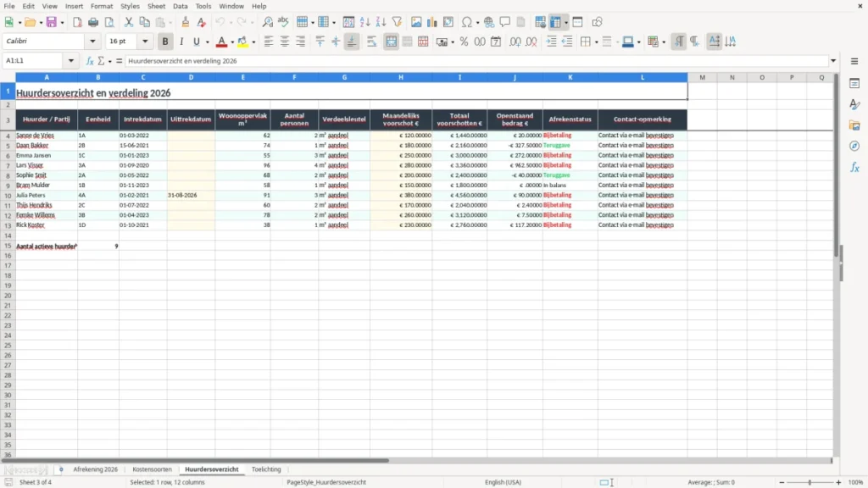Insert special character Omega icon

467,22
